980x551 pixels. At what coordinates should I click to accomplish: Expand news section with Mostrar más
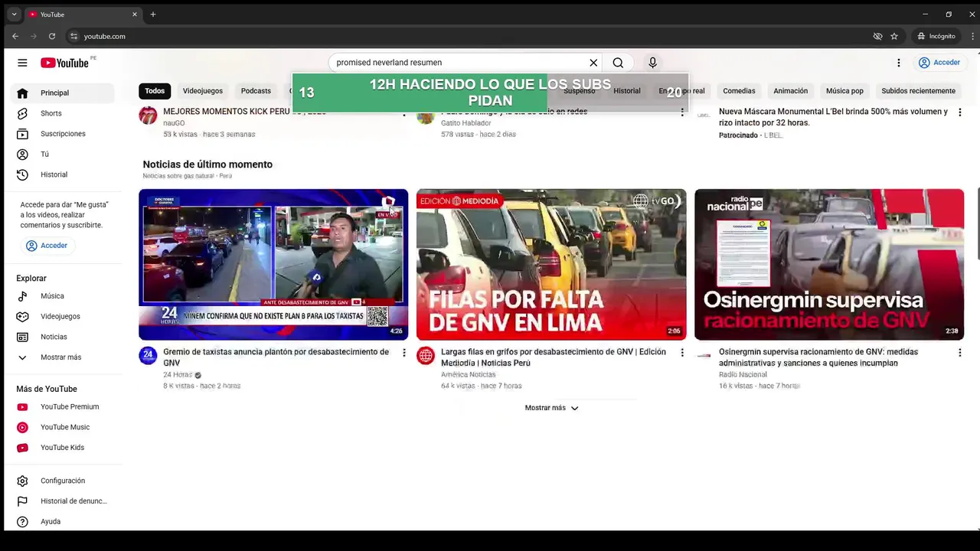551,408
